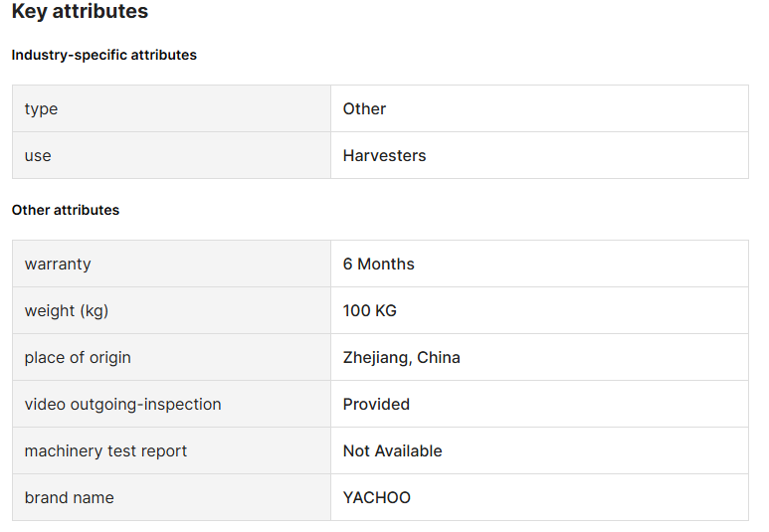Viewport: 769px width, 532px height.
Task: Click the 'Harvesters' value
Action: 384,155
